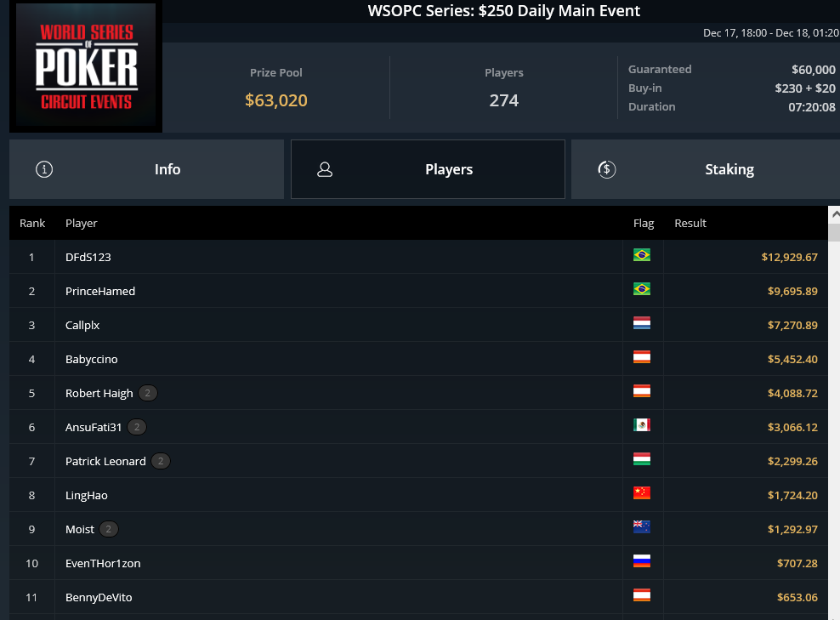Select the BennyDeVito row at rank 11
The image size is (840, 620).
coord(417,597)
